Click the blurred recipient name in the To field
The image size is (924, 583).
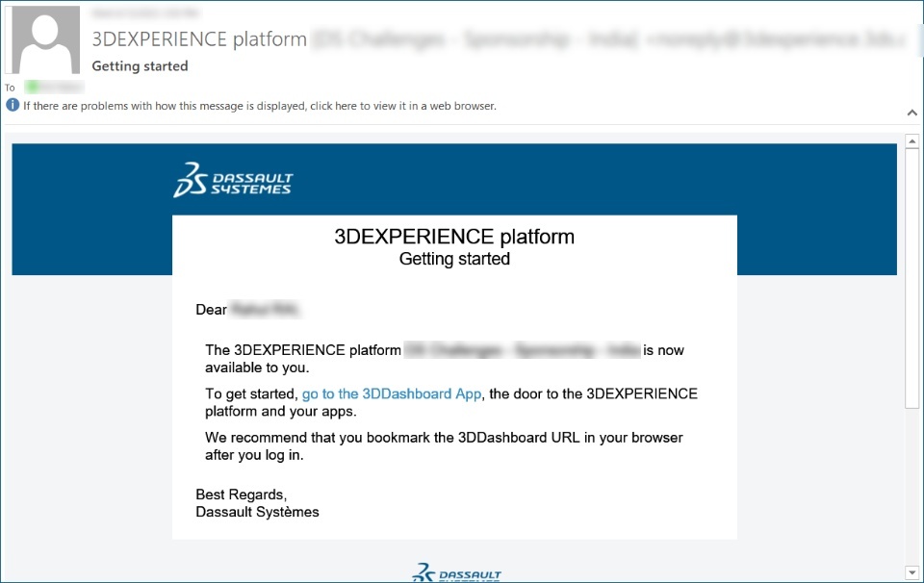tap(54, 88)
